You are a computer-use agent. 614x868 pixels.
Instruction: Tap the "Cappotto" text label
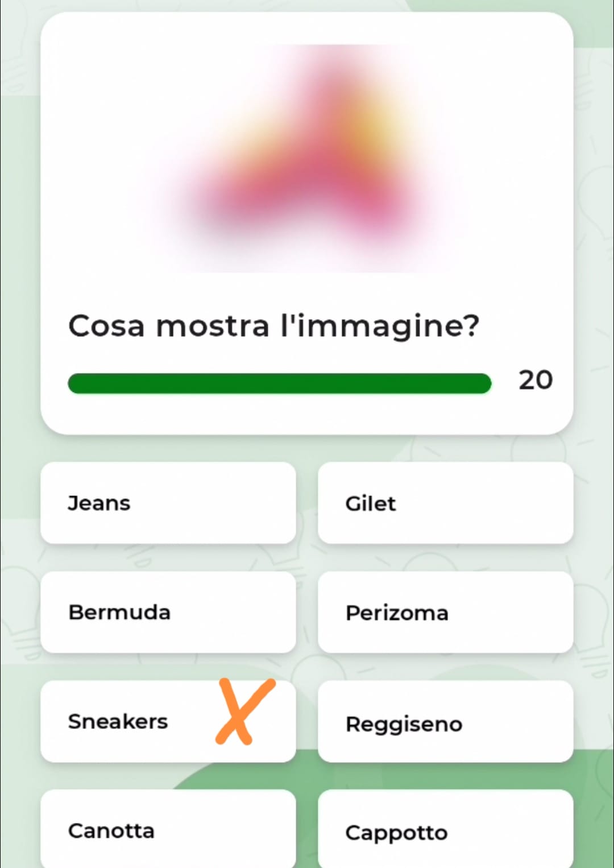(396, 833)
